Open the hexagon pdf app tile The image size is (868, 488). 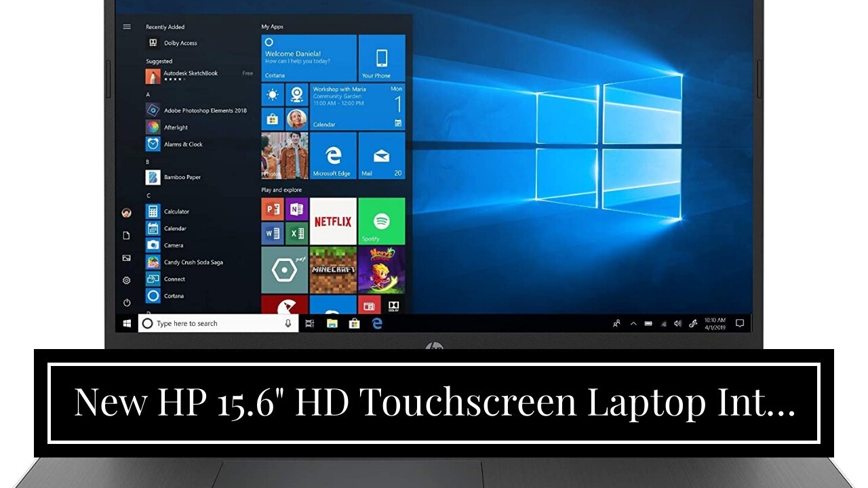point(285,270)
